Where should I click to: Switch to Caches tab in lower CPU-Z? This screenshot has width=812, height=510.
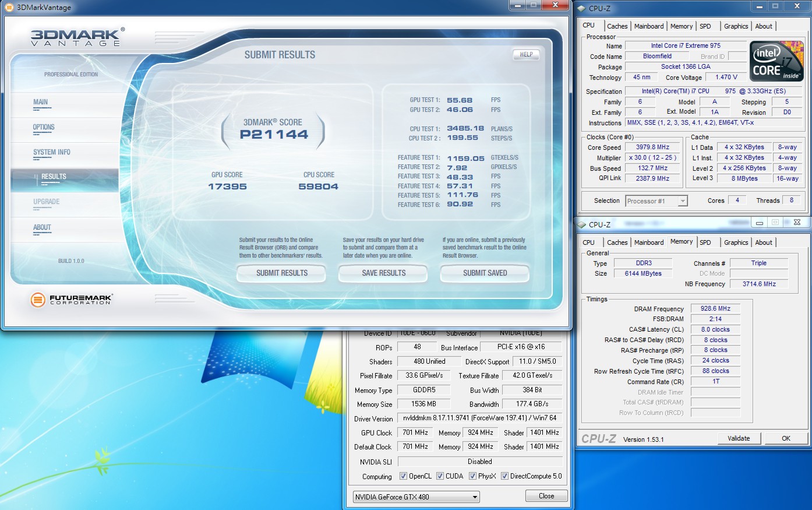pyautogui.click(x=617, y=242)
